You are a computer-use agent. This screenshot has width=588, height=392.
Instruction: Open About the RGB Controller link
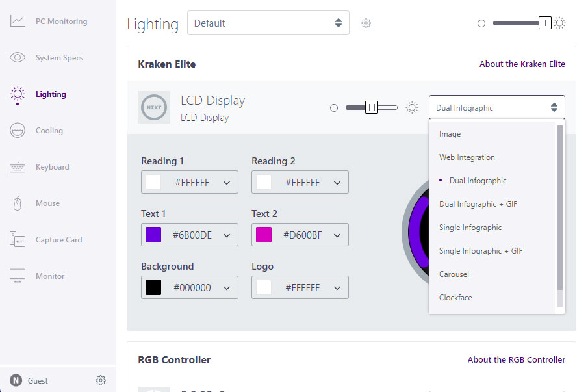click(x=516, y=359)
